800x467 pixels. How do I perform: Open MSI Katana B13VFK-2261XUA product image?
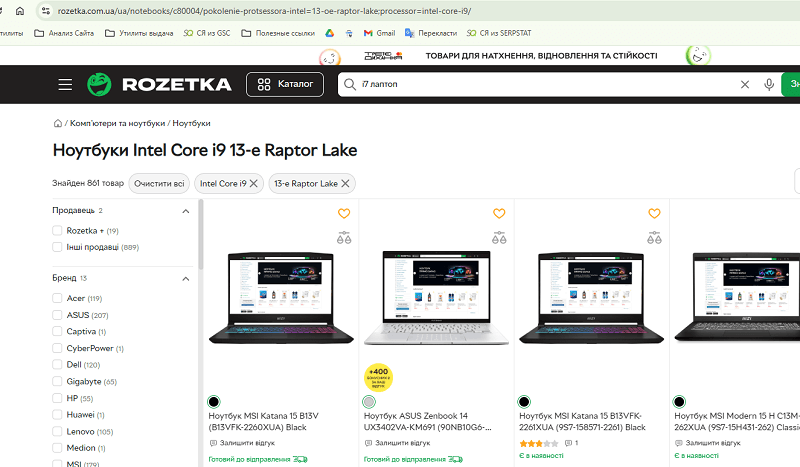point(591,298)
